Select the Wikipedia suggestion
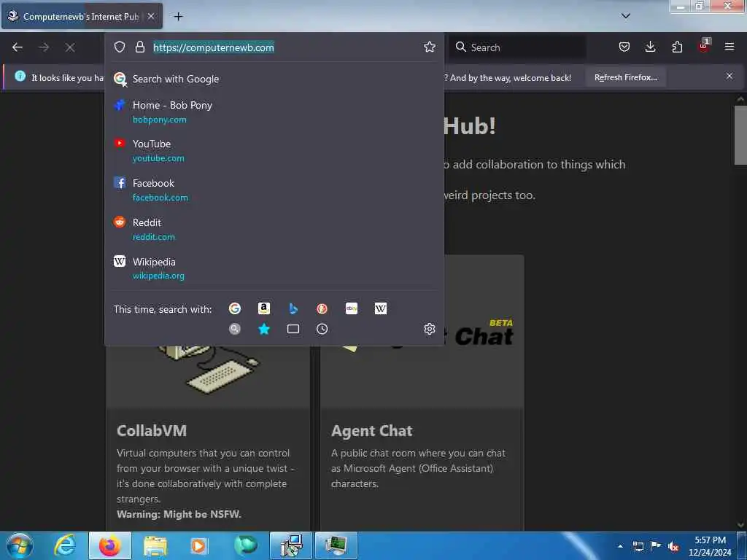Viewport: 747px width, 560px height. pyautogui.click(x=274, y=268)
